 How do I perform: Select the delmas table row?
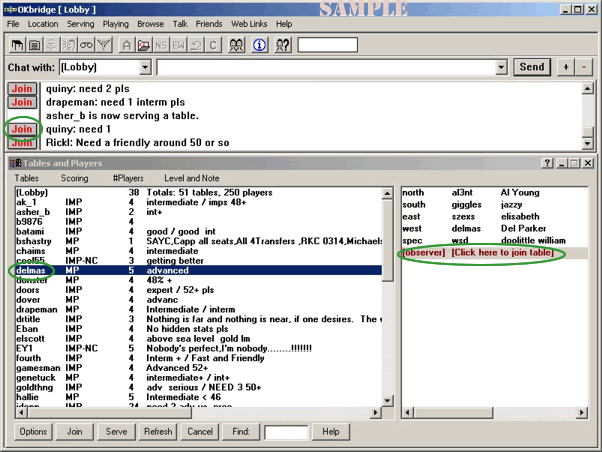coord(198,270)
